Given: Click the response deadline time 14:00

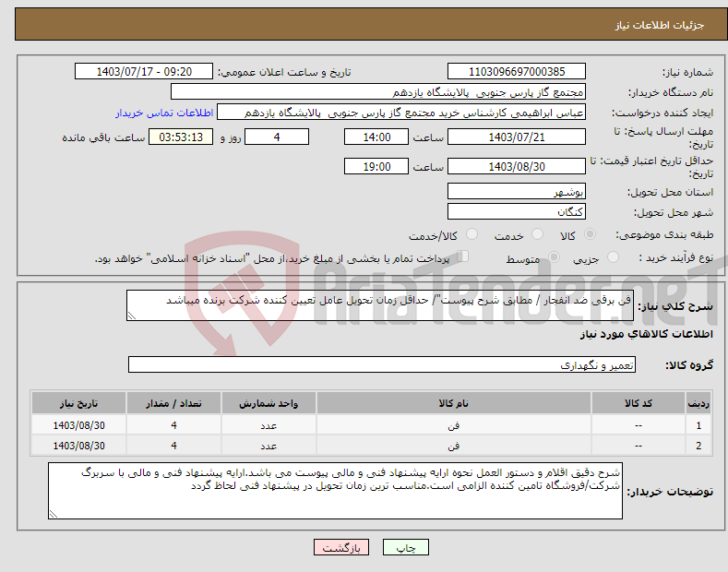Looking at the screenshot, I should [x=376, y=137].
